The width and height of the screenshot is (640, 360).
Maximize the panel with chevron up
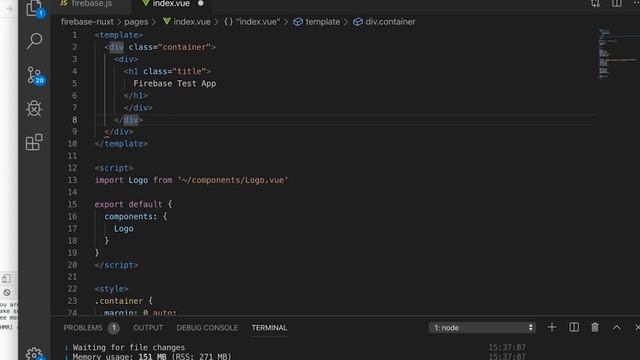[x=616, y=327]
